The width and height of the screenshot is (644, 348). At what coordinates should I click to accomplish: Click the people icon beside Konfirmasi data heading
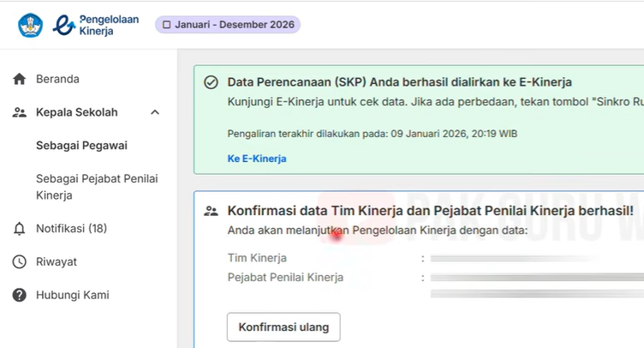pyautogui.click(x=212, y=211)
